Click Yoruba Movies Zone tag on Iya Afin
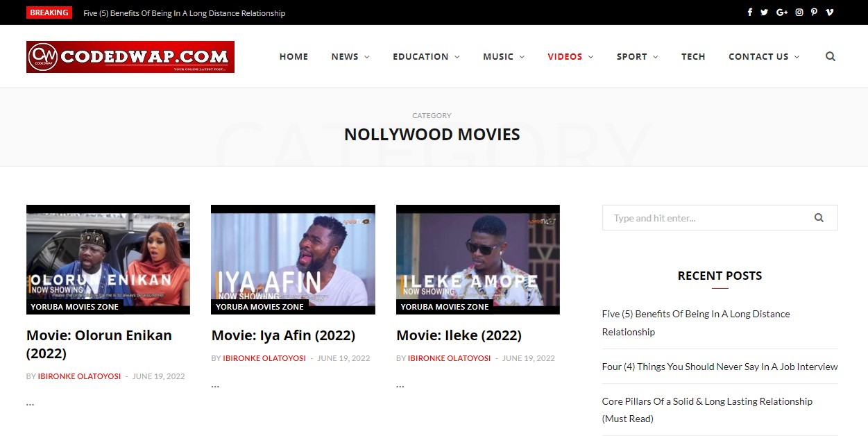Screen dimensions: 868x436 pyautogui.click(x=259, y=306)
